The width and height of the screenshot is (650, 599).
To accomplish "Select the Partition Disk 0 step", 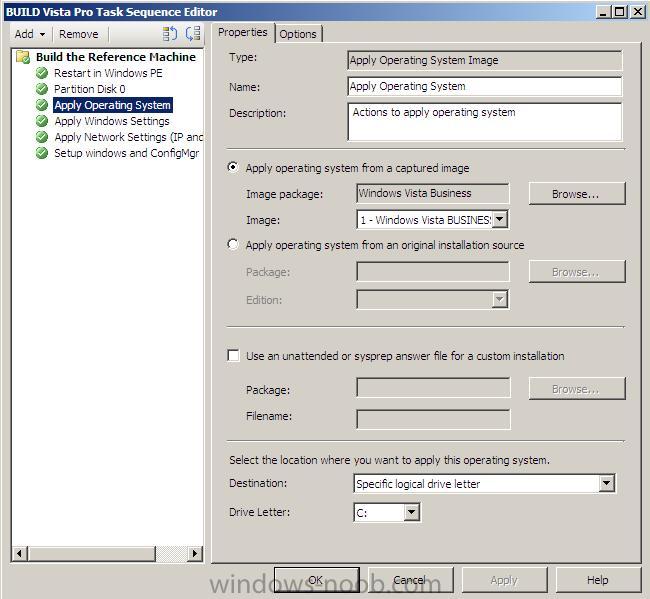I will click(90, 89).
